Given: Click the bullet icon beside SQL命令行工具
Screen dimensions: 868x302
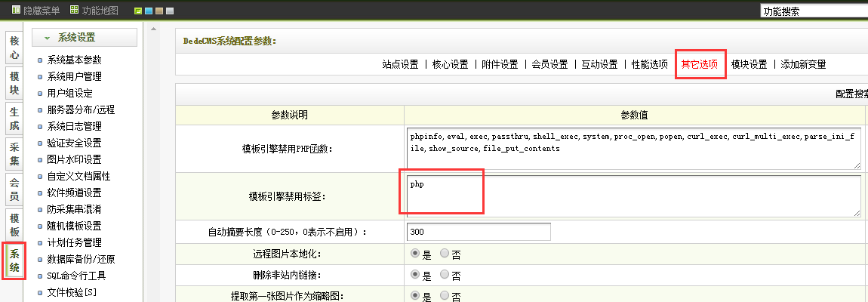Looking at the screenshot, I should pyautogui.click(x=40, y=276).
